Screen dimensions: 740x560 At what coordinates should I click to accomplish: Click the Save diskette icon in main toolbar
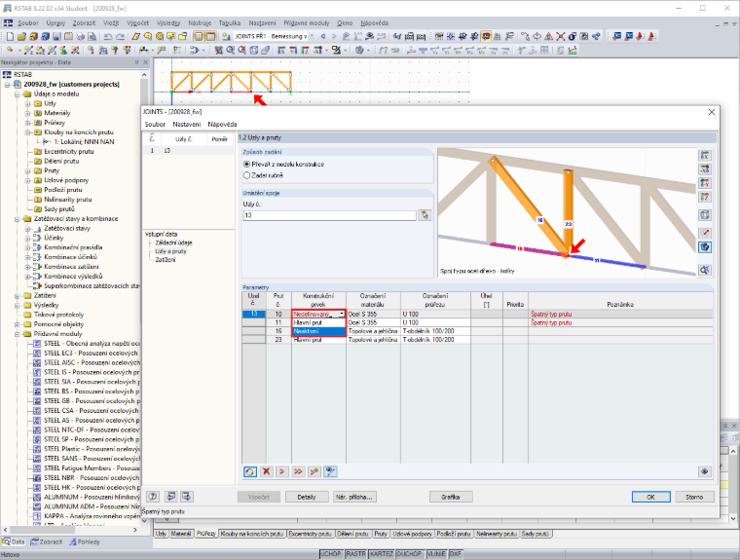point(57,36)
